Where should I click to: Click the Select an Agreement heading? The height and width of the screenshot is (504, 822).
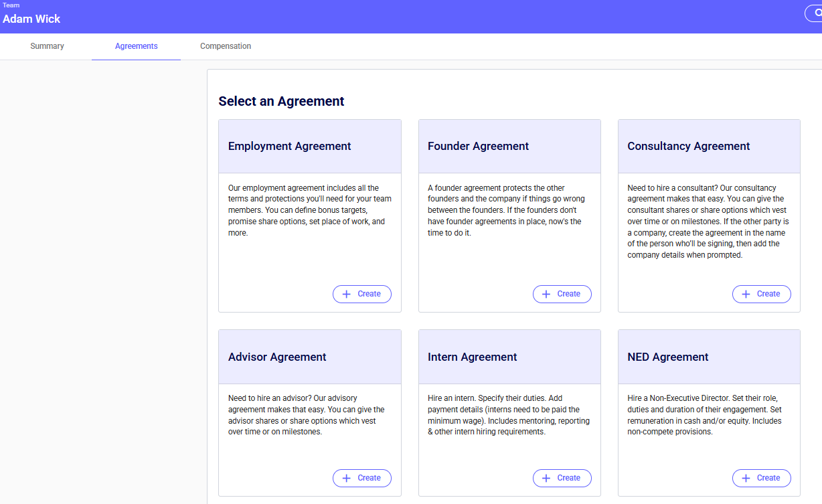(281, 101)
